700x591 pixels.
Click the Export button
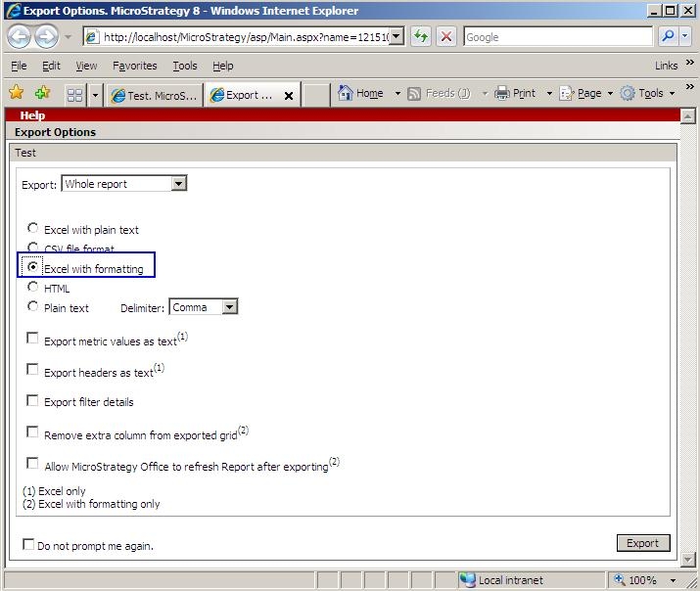(x=642, y=543)
